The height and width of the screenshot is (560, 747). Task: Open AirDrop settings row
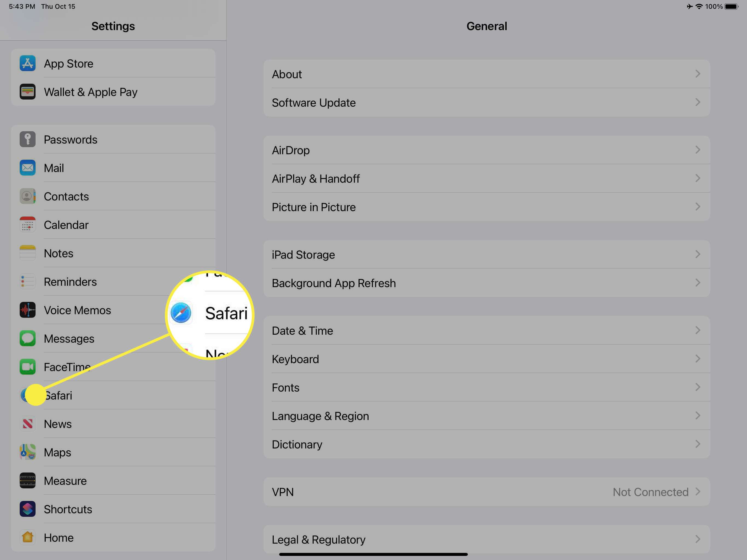[x=487, y=150]
